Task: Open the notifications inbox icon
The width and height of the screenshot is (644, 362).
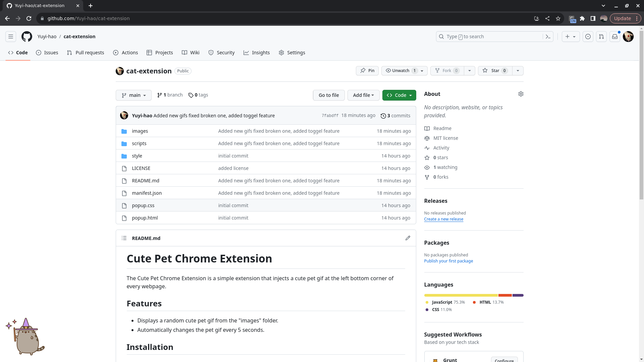Action: 615,37
